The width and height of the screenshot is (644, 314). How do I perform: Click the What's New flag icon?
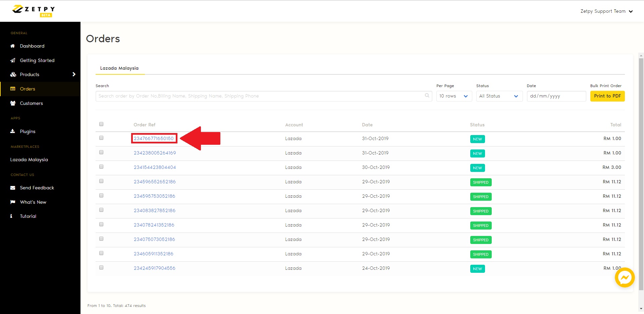[13, 202]
